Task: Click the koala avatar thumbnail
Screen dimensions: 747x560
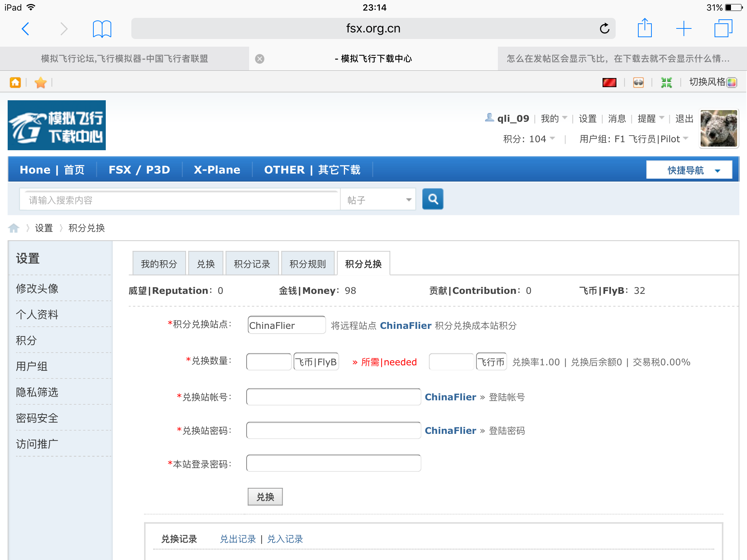Action: tap(719, 128)
